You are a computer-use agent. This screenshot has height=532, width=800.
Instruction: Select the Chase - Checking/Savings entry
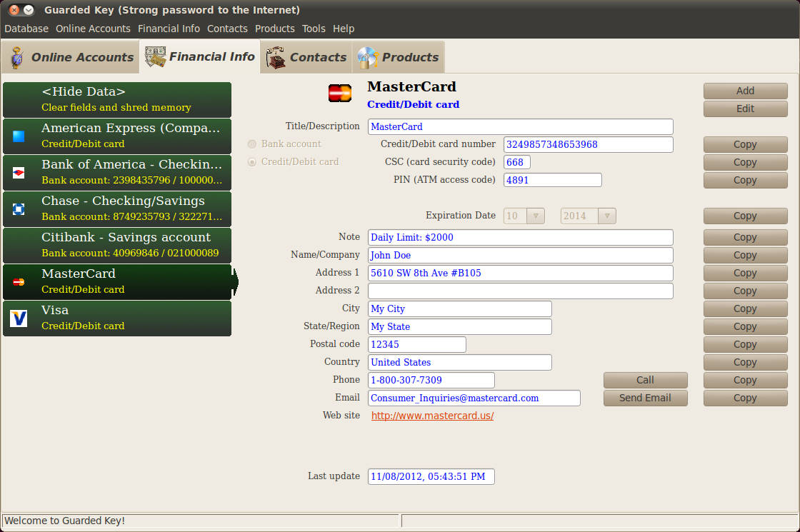coord(117,209)
